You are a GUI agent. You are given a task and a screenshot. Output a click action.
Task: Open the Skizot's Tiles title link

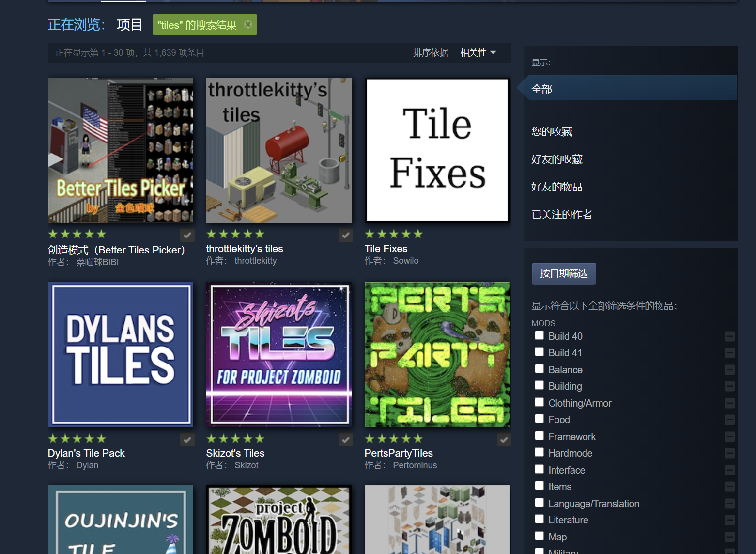click(235, 453)
